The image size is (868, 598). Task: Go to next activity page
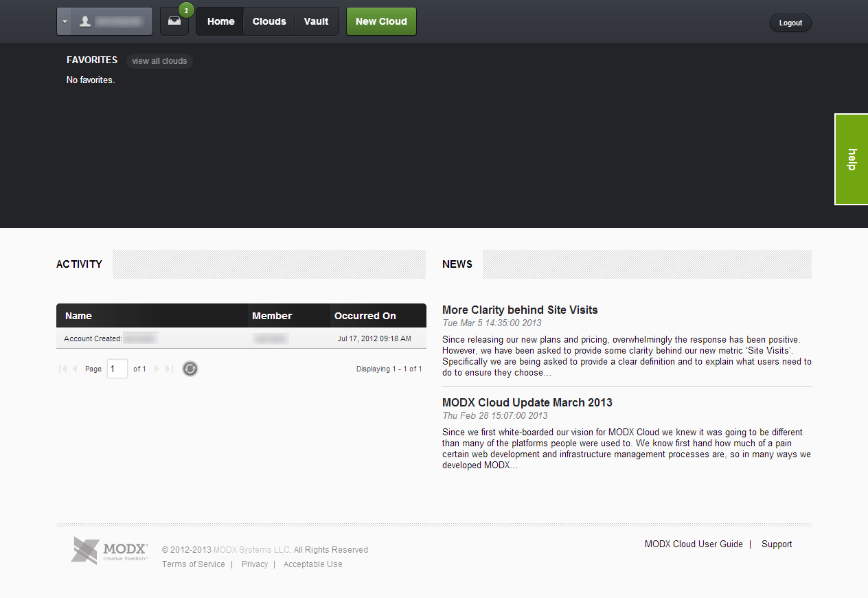tap(157, 369)
